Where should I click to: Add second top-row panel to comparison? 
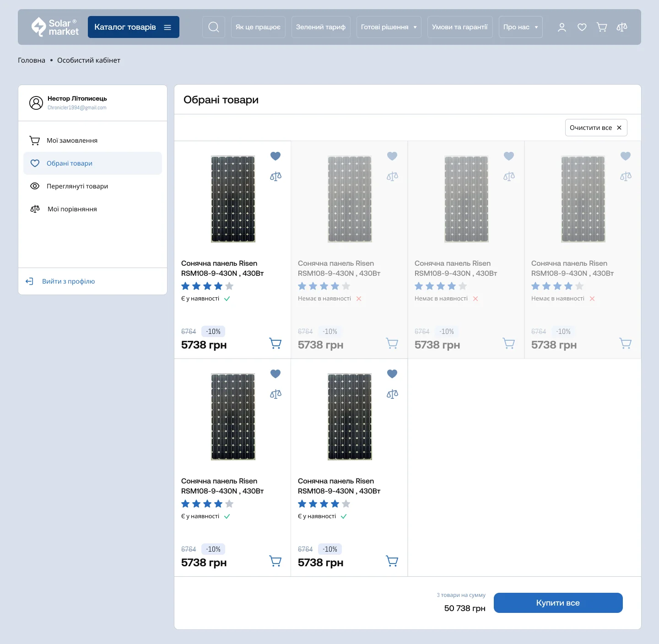(x=392, y=176)
